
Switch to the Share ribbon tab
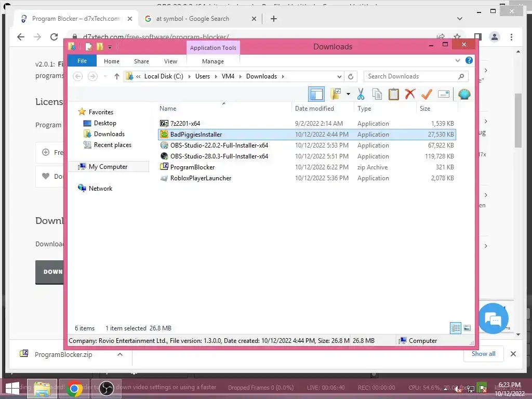141,61
